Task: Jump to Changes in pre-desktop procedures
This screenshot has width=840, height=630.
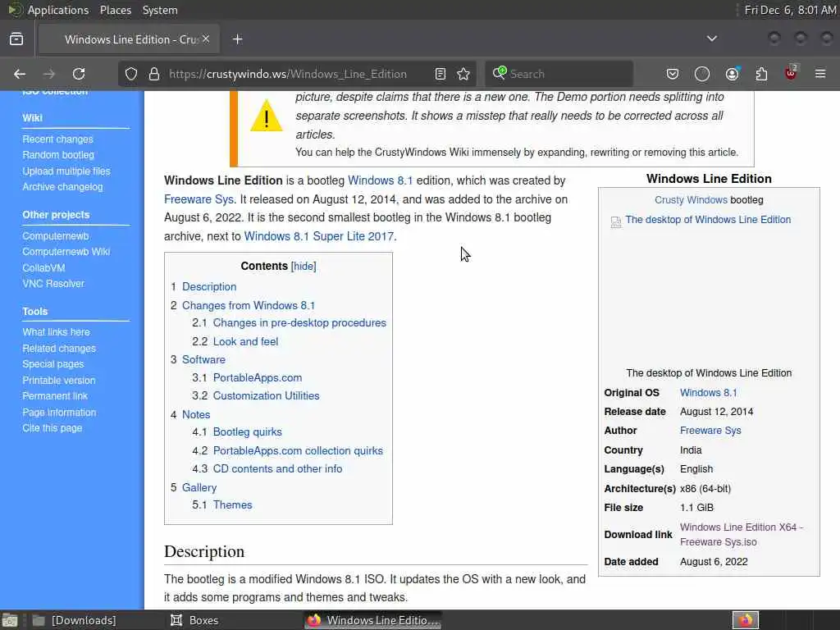Action: point(299,323)
